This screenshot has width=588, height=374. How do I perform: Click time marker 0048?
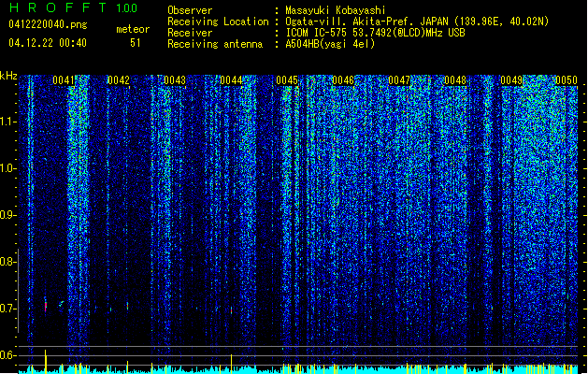click(455, 80)
